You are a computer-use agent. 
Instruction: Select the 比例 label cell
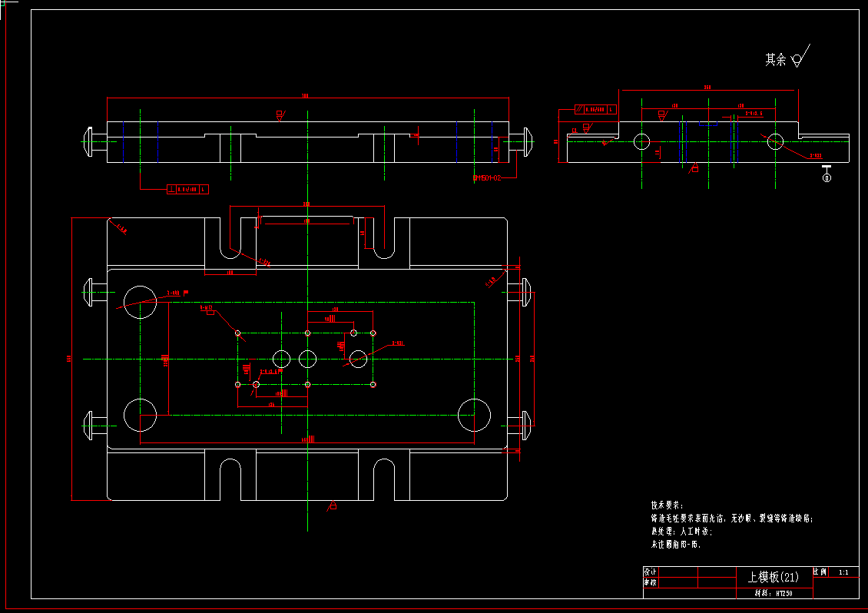pos(820,572)
